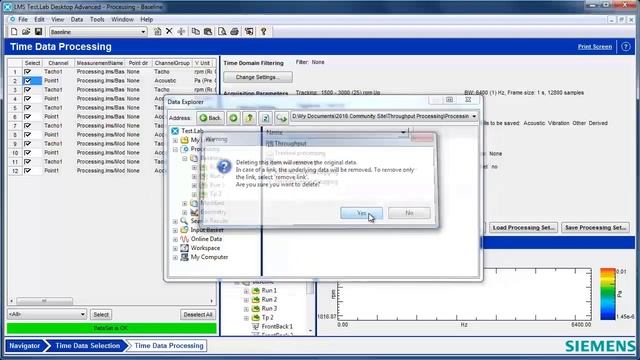Click the Data Explorer up-one-level icon
This screenshot has height=360, width=640.
tap(249, 118)
